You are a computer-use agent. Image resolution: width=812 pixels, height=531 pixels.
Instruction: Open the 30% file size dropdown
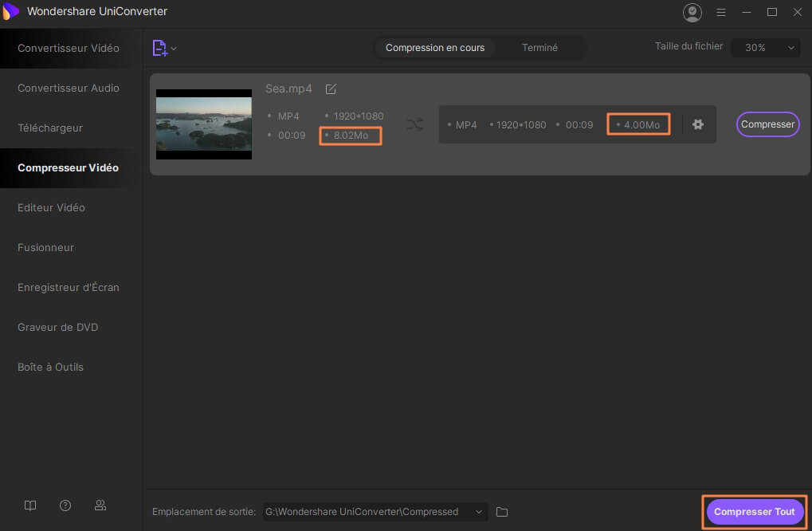click(764, 47)
